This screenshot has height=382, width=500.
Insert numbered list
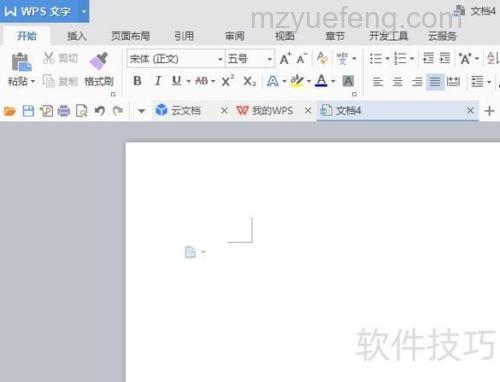pyautogui.click(x=400, y=59)
